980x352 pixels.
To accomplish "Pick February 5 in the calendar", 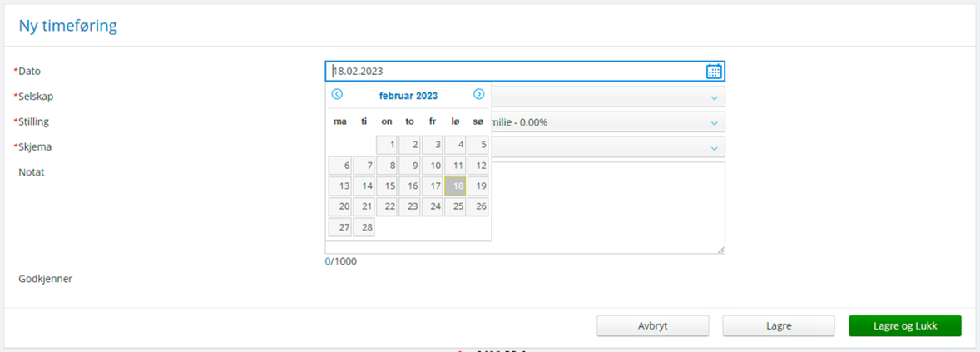I will 478,145.
